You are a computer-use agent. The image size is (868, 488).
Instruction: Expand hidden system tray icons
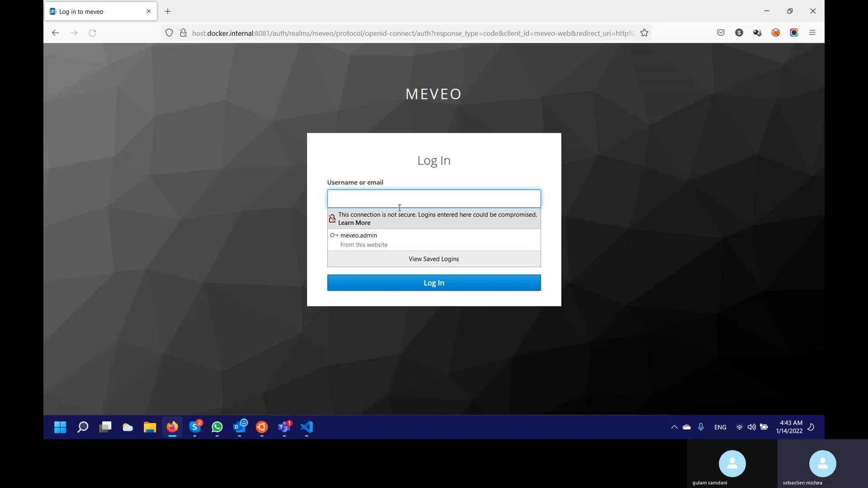click(x=674, y=427)
